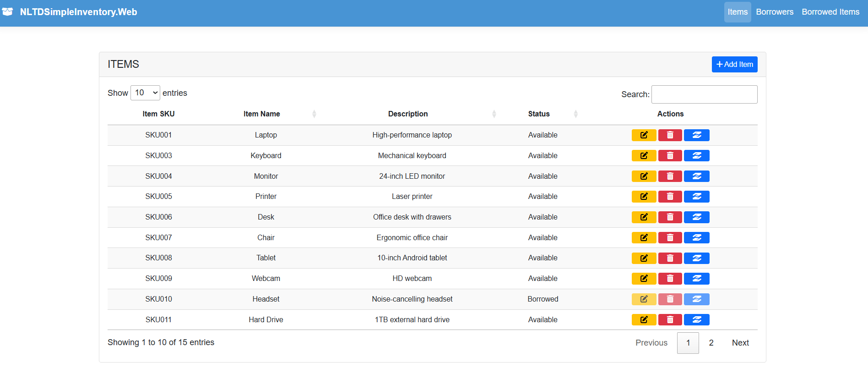Edit the Monitor item row

coord(644,176)
